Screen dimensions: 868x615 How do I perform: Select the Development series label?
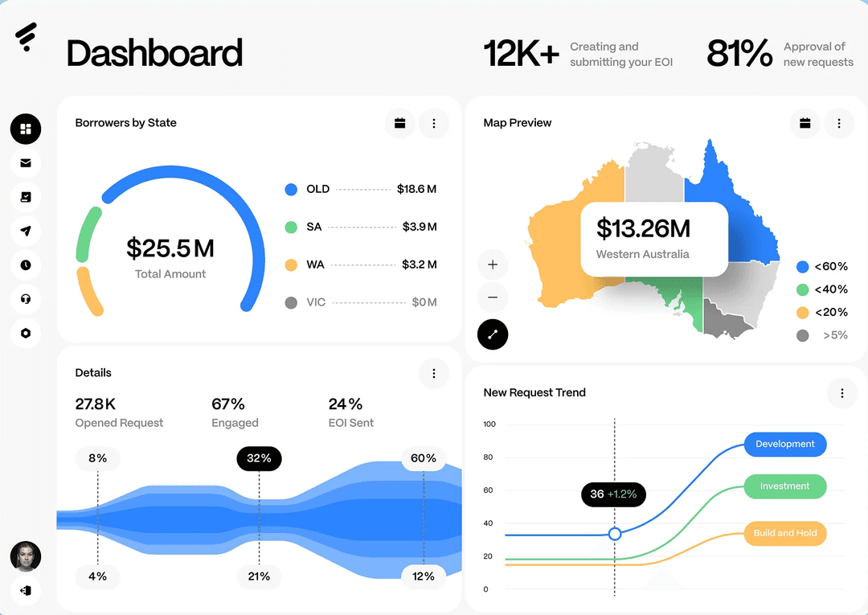(x=785, y=445)
